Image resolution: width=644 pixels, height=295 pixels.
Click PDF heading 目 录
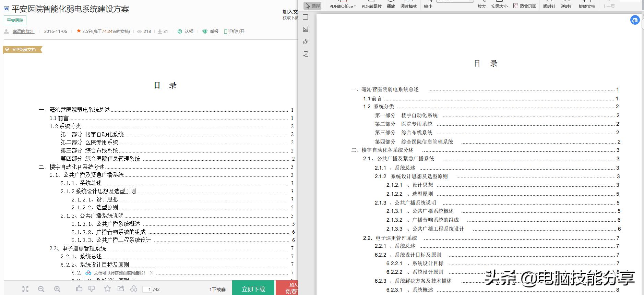pos(485,64)
